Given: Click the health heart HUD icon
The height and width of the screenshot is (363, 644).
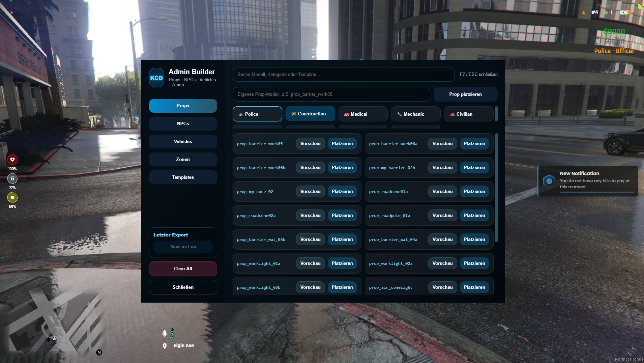Looking at the screenshot, I should (x=12, y=160).
